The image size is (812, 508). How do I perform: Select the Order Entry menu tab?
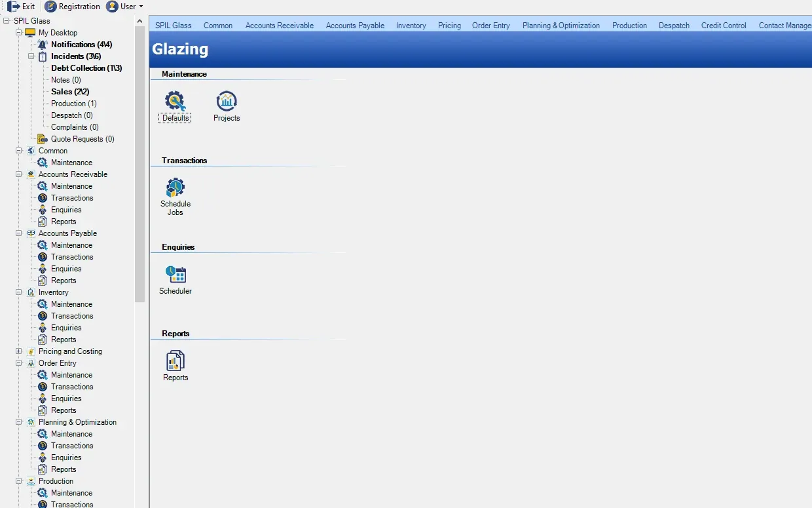point(491,26)
